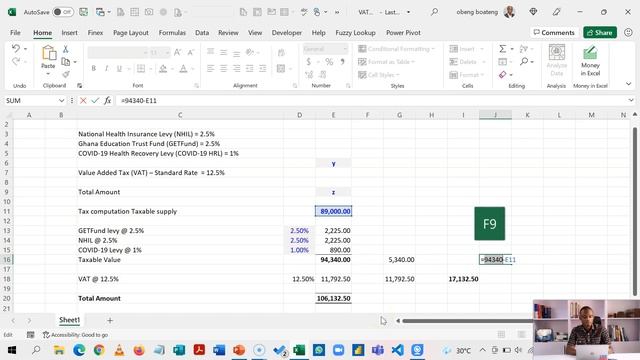Open the Developer tab
640x360 pixels.
click(x=287, y=33)
